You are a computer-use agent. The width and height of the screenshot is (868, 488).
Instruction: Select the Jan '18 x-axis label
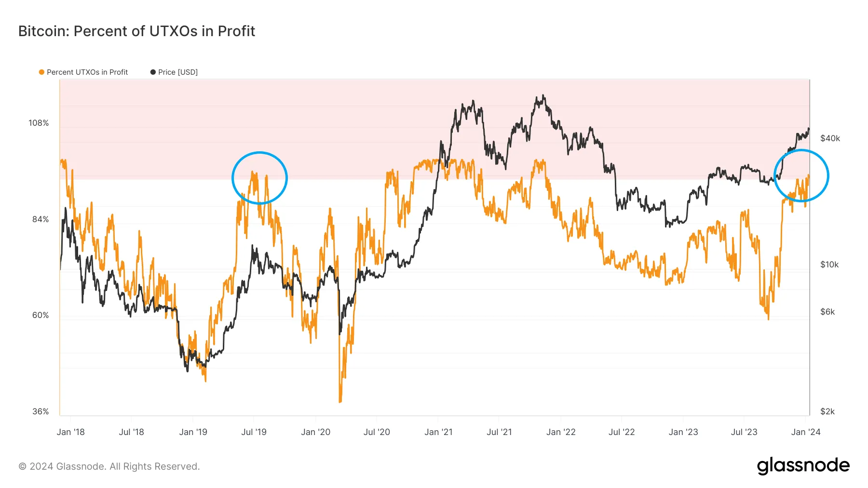pyautogui.click(x=70, y=432)
